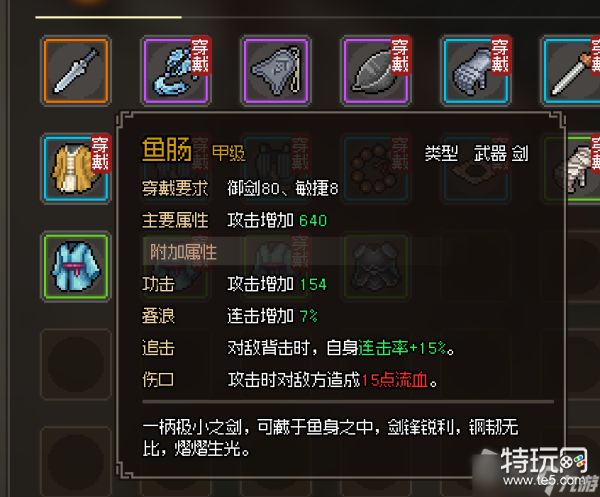Click the 类型 武器 剑 type label

coord(476,154)
